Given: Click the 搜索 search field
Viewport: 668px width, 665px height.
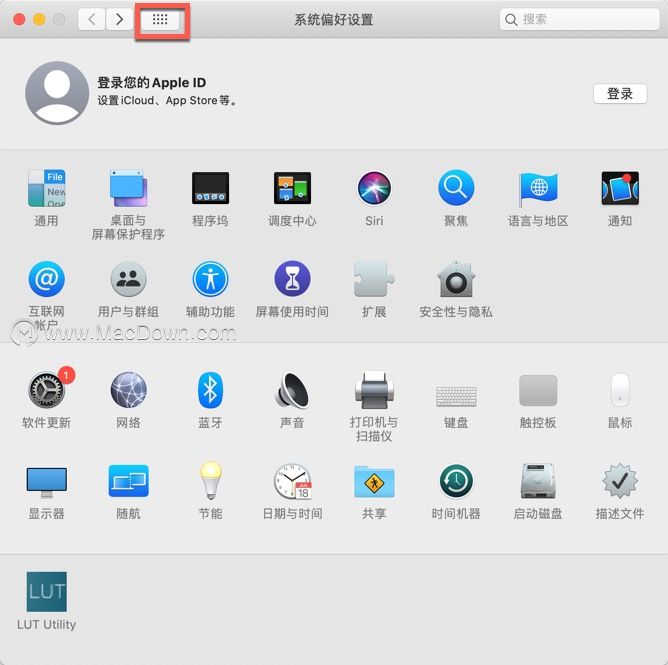Looking at the screenshot, I should pyautogui.click(x=579, y=19).
